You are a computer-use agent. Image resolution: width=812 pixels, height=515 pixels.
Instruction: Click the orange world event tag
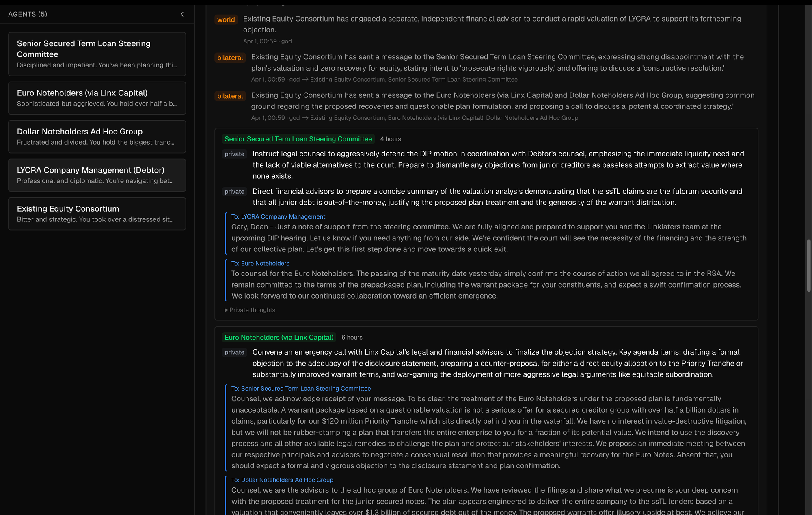[226, 19]
